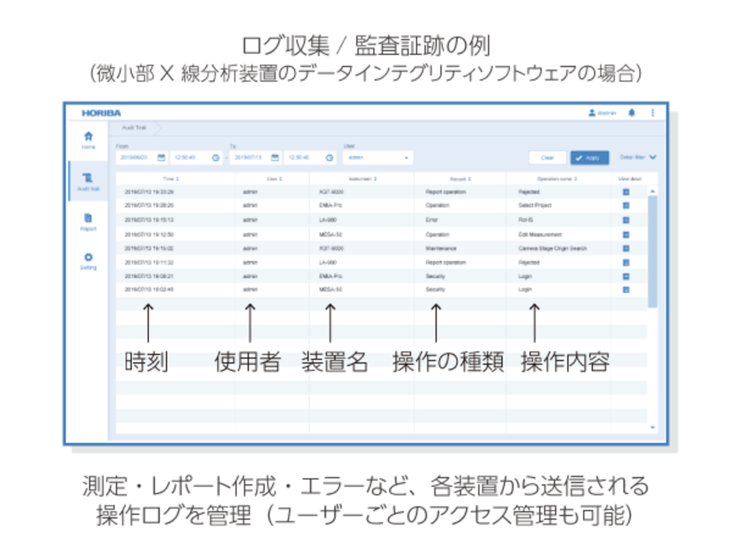Open the admin user account menu

603,113
